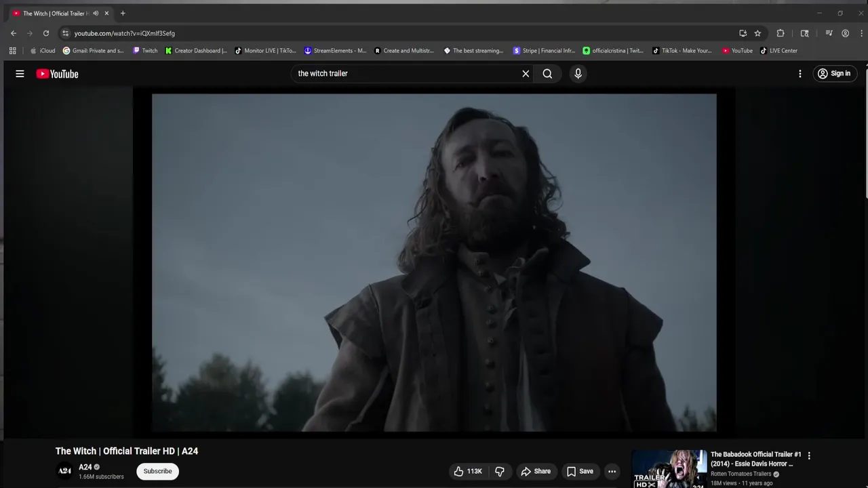This screenshot has width=868, height=488.
Task: Open The Babadook Official Trailer title
Action: pyautogui.click(x=756, y=459)
